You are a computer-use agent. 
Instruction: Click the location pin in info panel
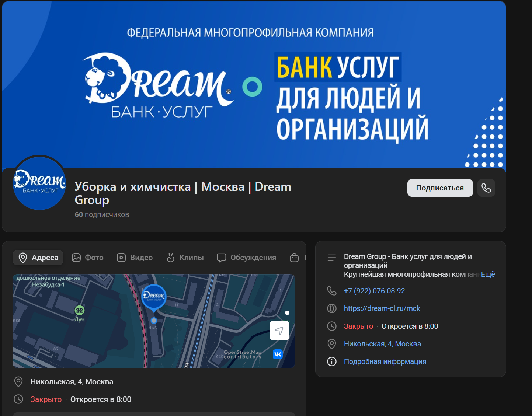click(332, 344)
